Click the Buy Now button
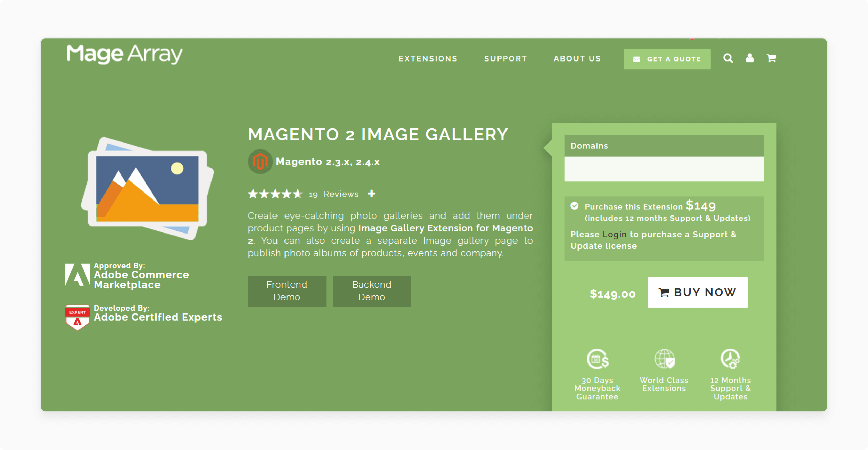This screenshot has height=450, width=868. [x=697, y=292]
